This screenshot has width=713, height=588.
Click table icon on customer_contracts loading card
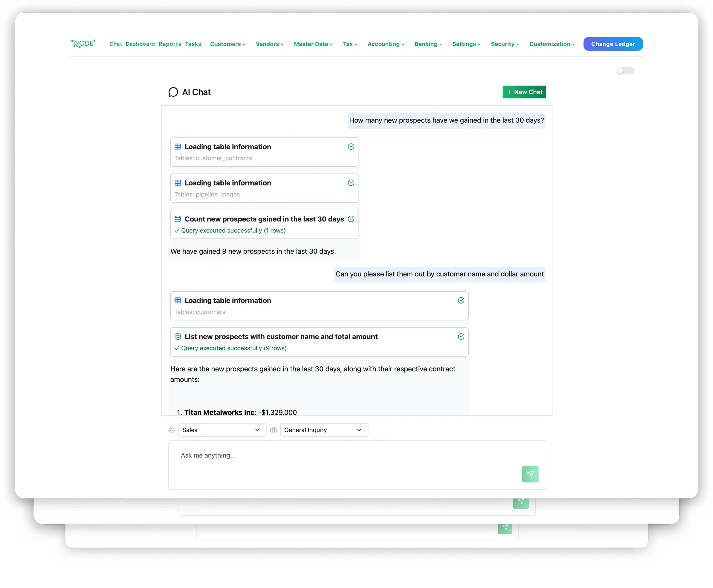tap(177, 147)
